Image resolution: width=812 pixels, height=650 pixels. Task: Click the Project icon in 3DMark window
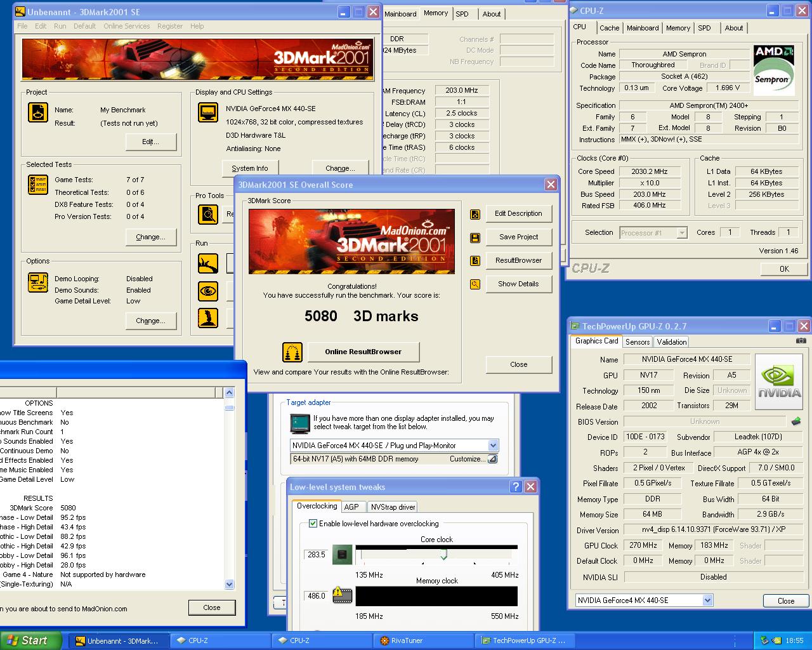(38, 112)
